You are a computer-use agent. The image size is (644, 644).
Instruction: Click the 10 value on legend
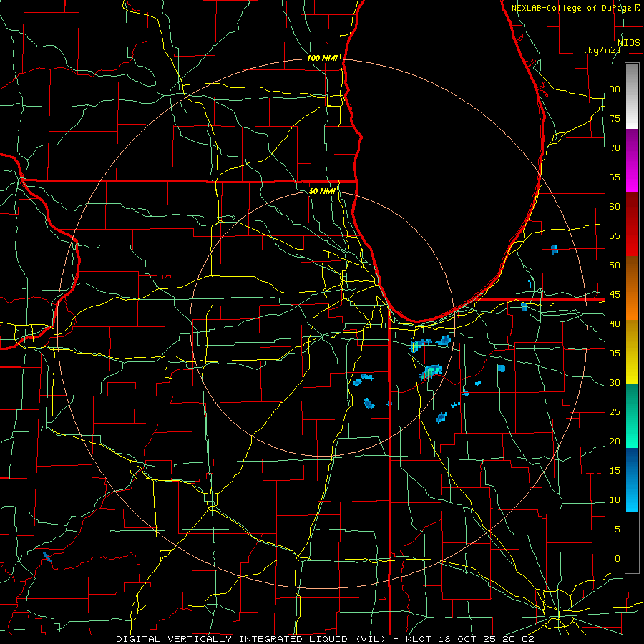[615, 500]
